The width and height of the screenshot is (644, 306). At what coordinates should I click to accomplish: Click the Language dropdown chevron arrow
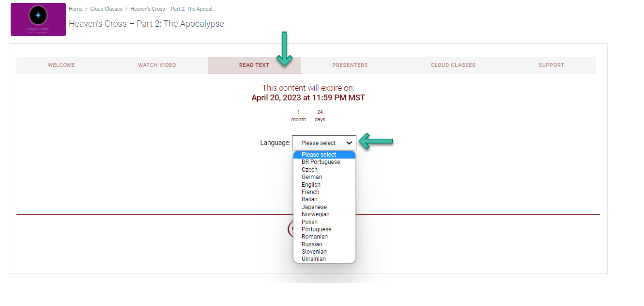349,143
